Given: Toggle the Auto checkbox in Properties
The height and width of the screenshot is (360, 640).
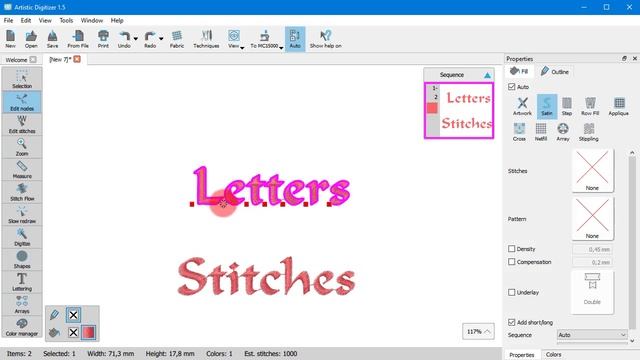Looking at the screenshot, I should coord(511,87).
